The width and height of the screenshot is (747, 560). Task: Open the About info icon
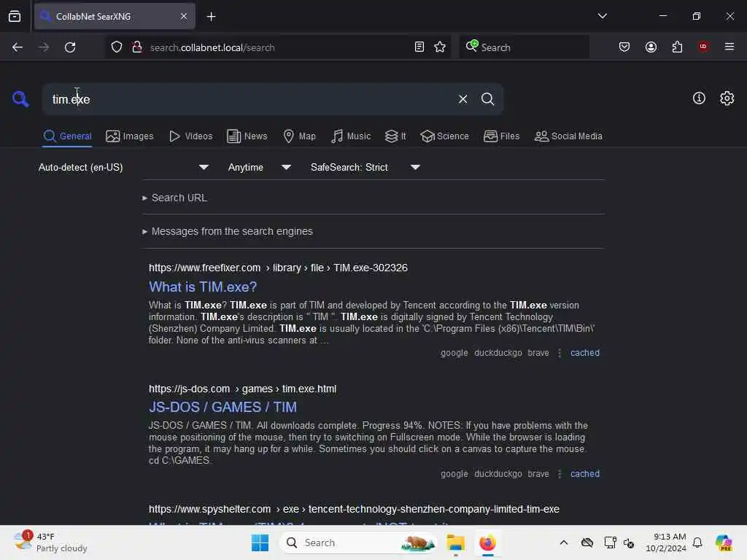(x=699, y=98)
